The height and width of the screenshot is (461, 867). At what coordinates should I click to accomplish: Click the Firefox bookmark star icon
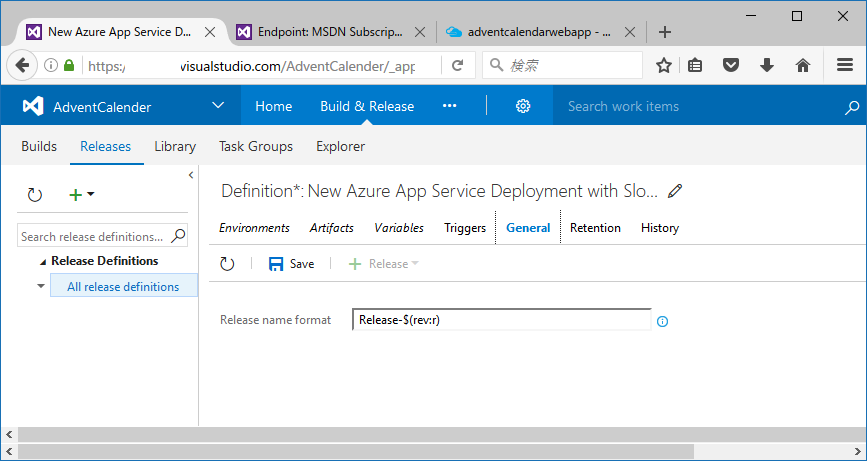tap(664, 65)
